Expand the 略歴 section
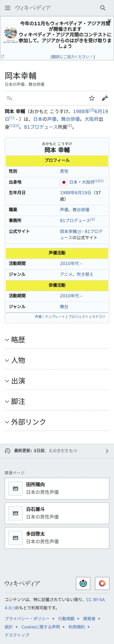Screen dimensions: 114x644 tap(18, 340)
